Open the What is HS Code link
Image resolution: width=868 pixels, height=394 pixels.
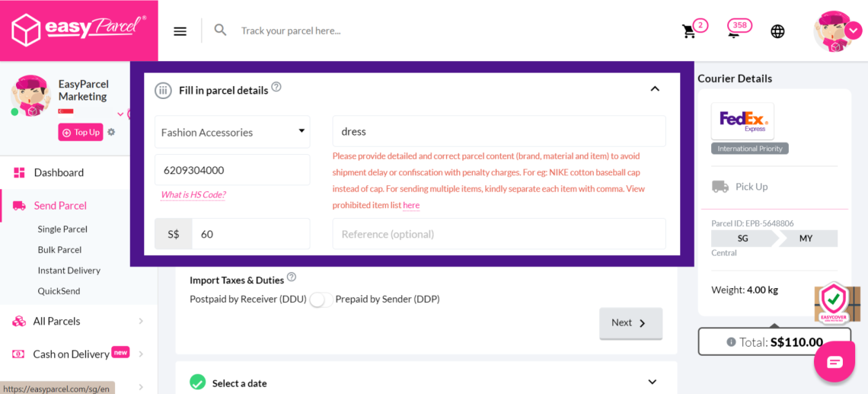click(193, 195)
